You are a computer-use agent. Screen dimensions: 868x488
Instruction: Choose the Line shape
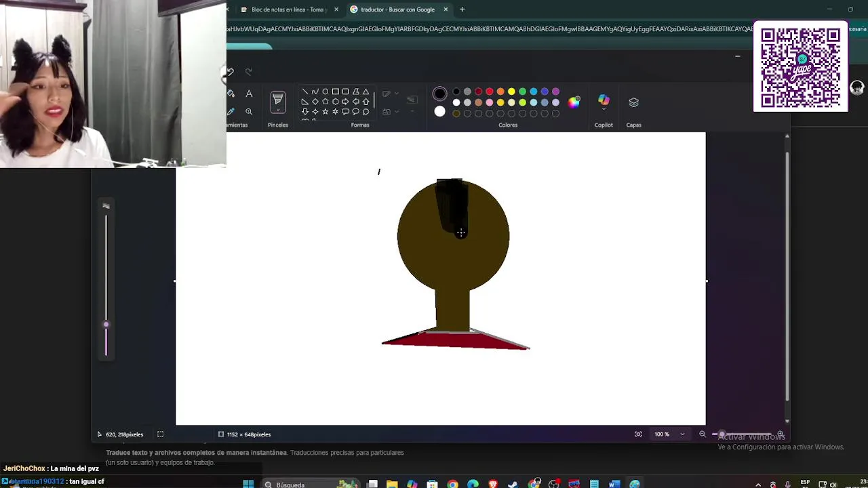304,91
